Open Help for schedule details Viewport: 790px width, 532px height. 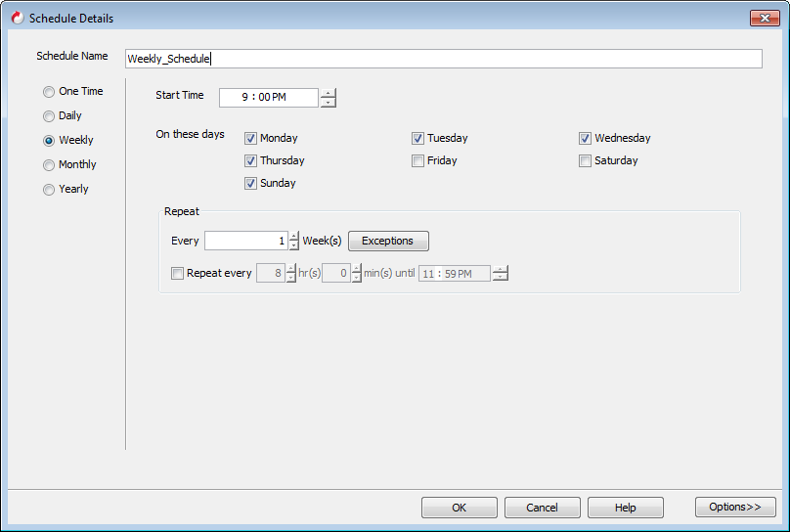(x=626, y=508)
